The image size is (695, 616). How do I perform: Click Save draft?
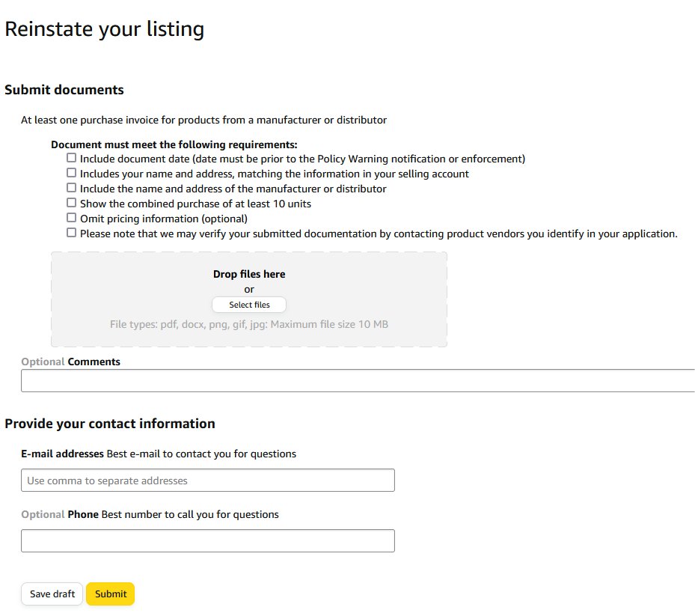tap(51, 594)
